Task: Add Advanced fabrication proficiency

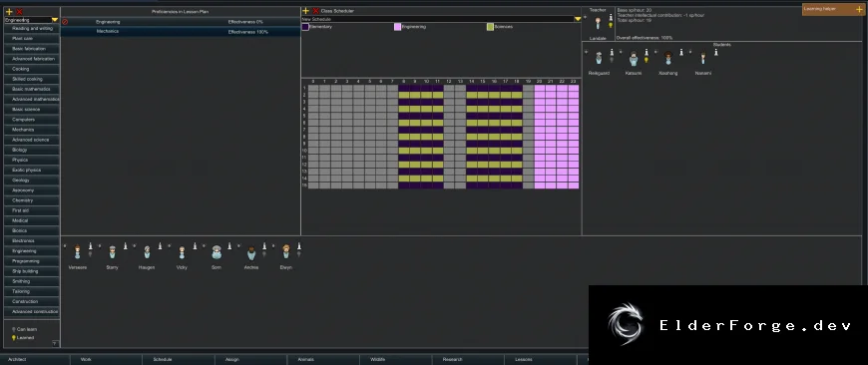Action: 32,59
